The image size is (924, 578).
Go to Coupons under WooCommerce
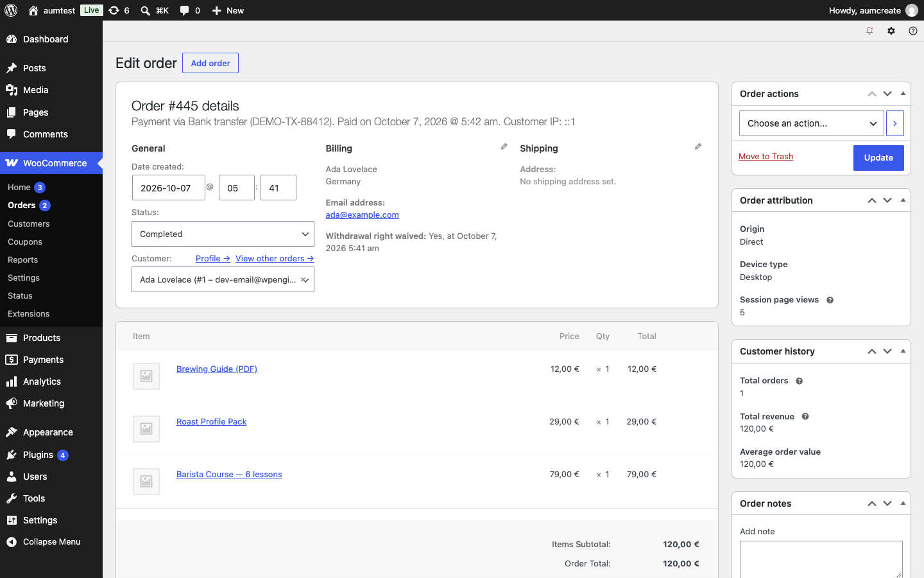pyautogui.click(x=25, y=242)
